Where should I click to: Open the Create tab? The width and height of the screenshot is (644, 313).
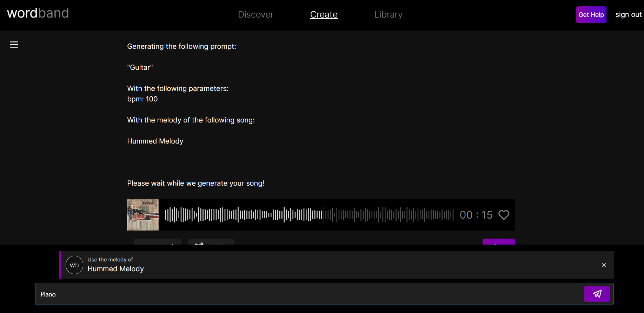[324, 15]
